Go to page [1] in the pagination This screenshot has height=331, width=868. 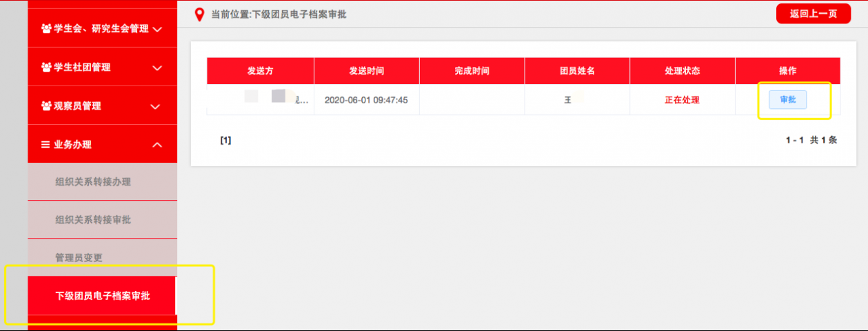[x=225, y=140]
